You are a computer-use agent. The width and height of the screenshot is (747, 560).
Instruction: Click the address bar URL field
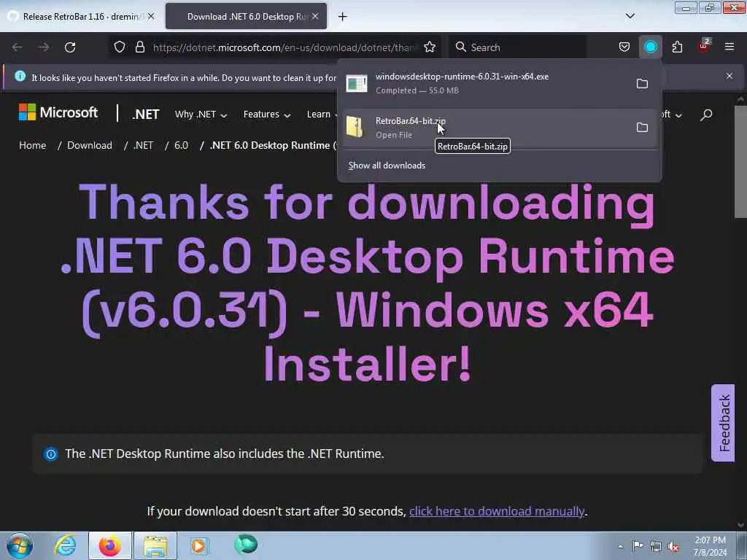coord(284,47)
